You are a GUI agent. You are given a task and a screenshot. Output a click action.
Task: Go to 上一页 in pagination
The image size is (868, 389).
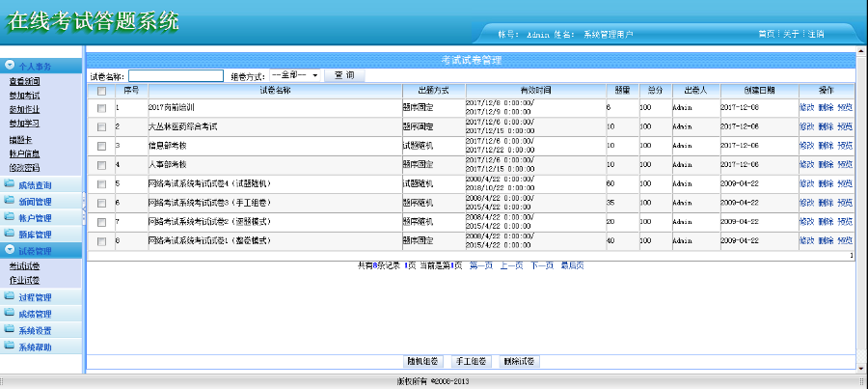pos(511,266)
